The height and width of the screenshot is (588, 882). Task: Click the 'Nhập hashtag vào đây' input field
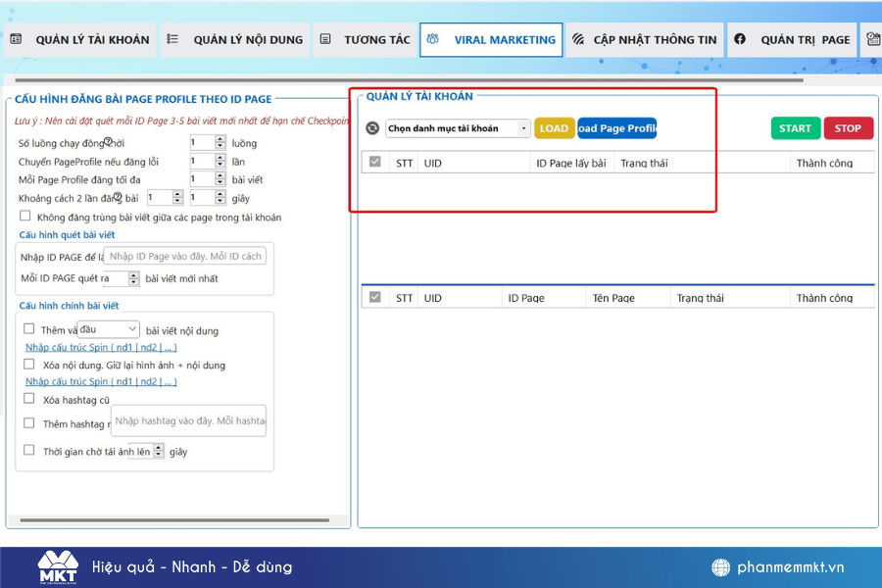(x=188, y=420)
